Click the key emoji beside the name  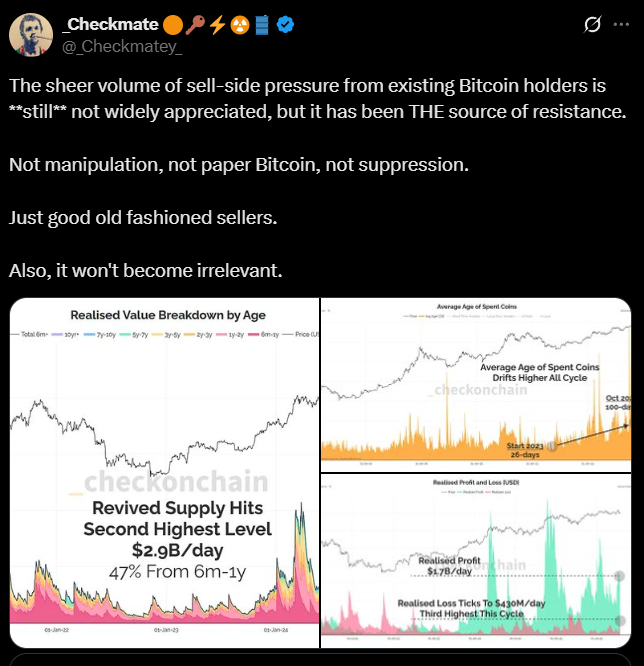(193, 24)
